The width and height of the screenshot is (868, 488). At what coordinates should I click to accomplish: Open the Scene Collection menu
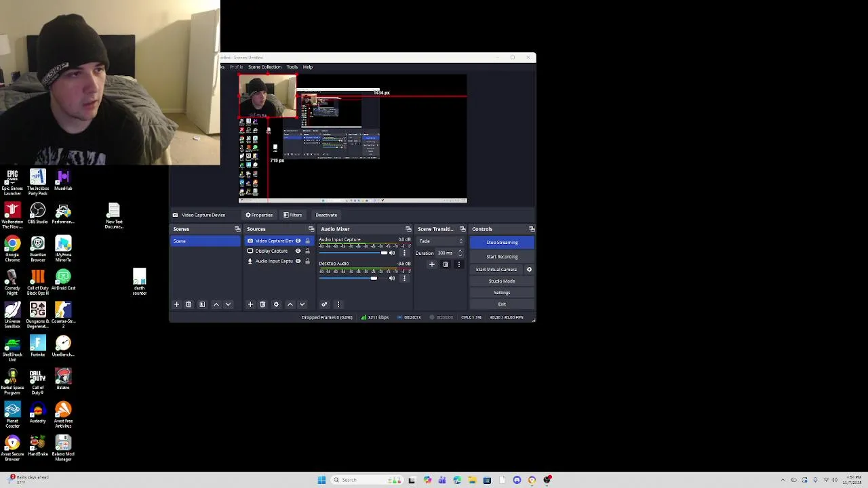264,67
